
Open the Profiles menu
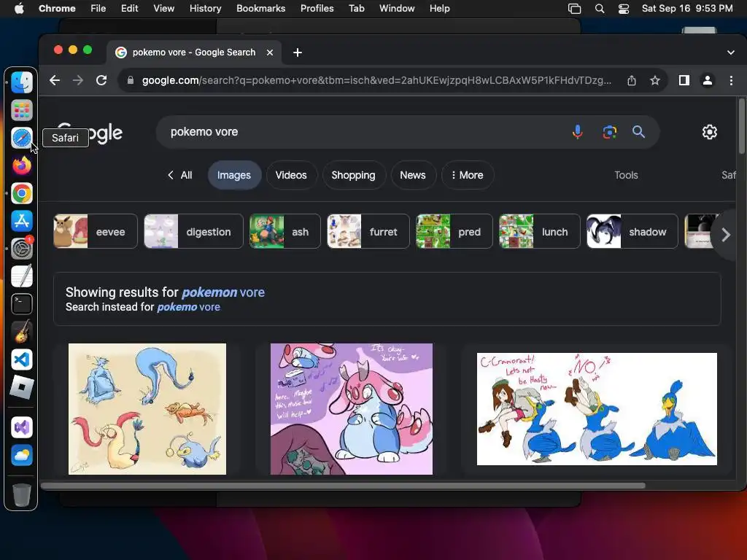pyautogui.click(x=317, y=9)
